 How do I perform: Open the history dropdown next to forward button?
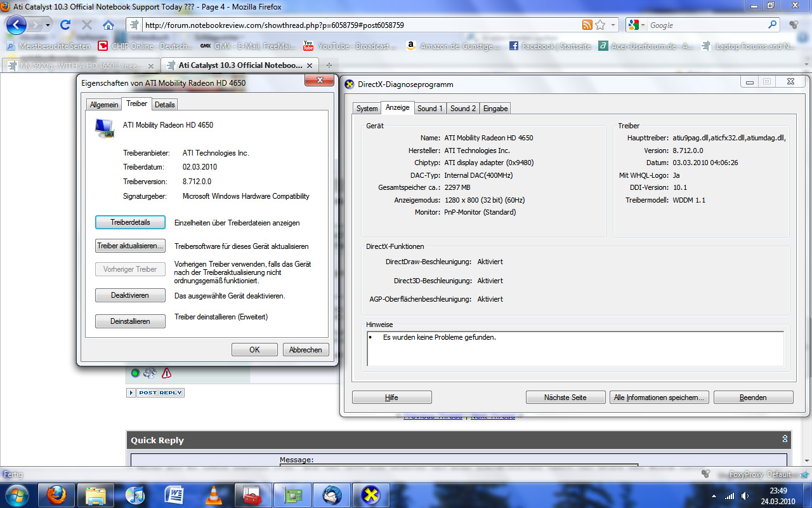pyautogui.click(x=48, y=25)
